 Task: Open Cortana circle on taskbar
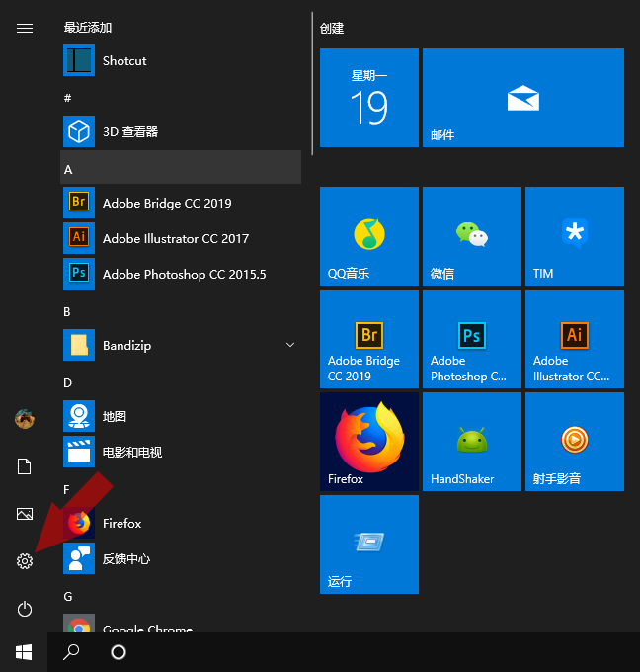coord(119,652)
